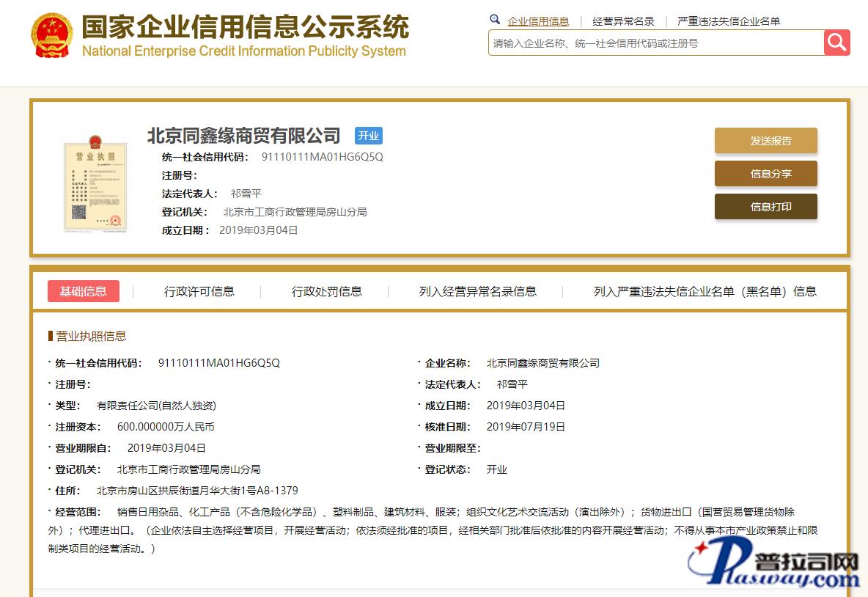Click the small magnifier icon beside 企业信用信息
The width and height of the screenshot is (868, 597).
click(x=495, y=20)
